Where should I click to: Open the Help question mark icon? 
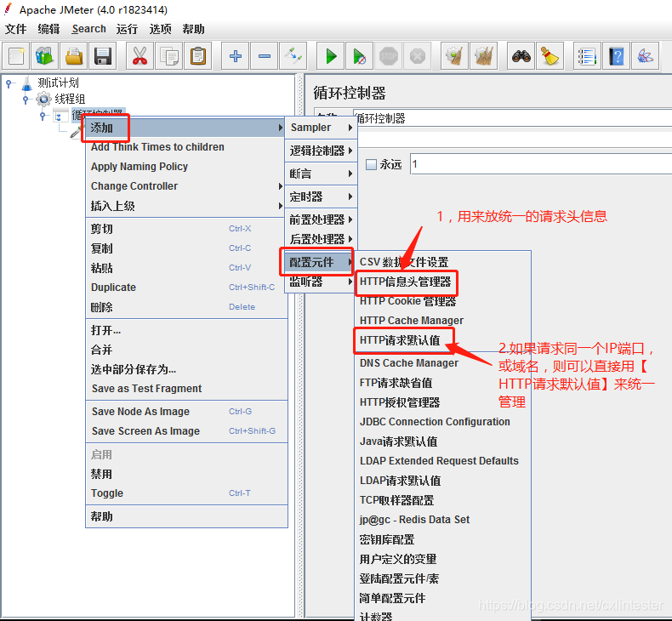coord(616,56)
